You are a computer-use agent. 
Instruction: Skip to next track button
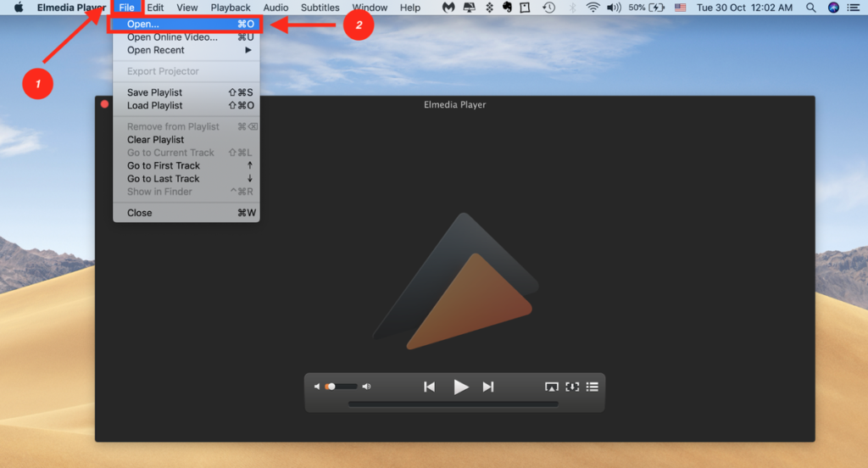pos(487,387)
